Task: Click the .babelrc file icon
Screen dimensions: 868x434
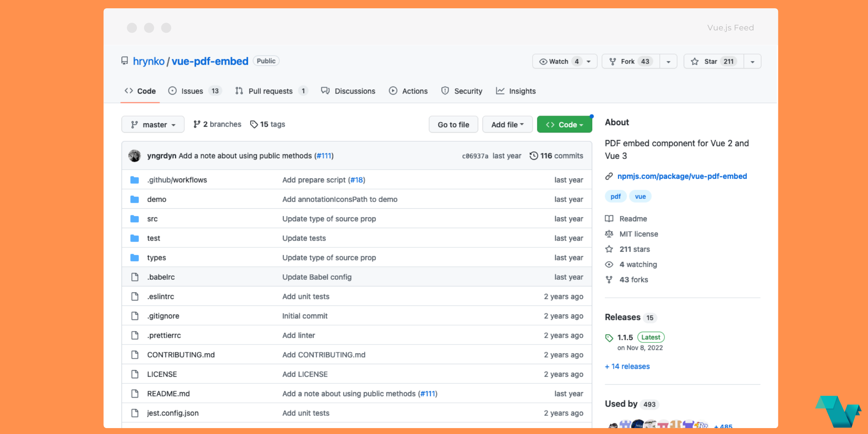Action: (x=135, y=277)
